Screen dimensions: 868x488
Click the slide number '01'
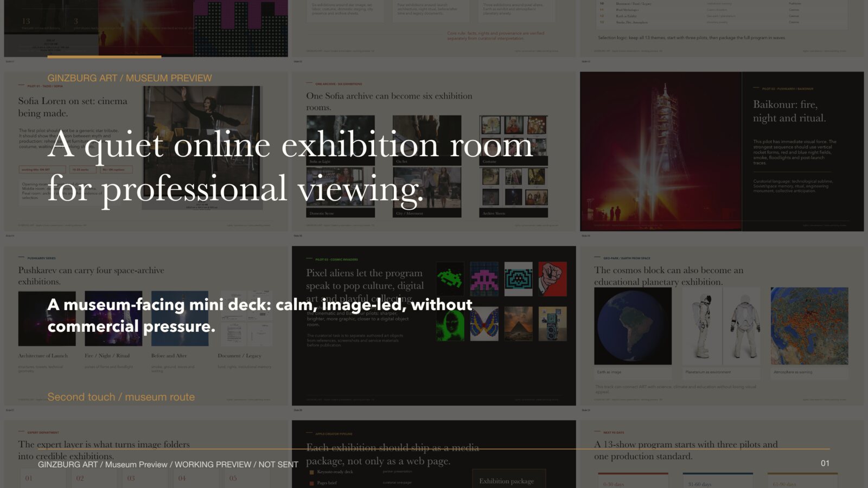[825, 463]
